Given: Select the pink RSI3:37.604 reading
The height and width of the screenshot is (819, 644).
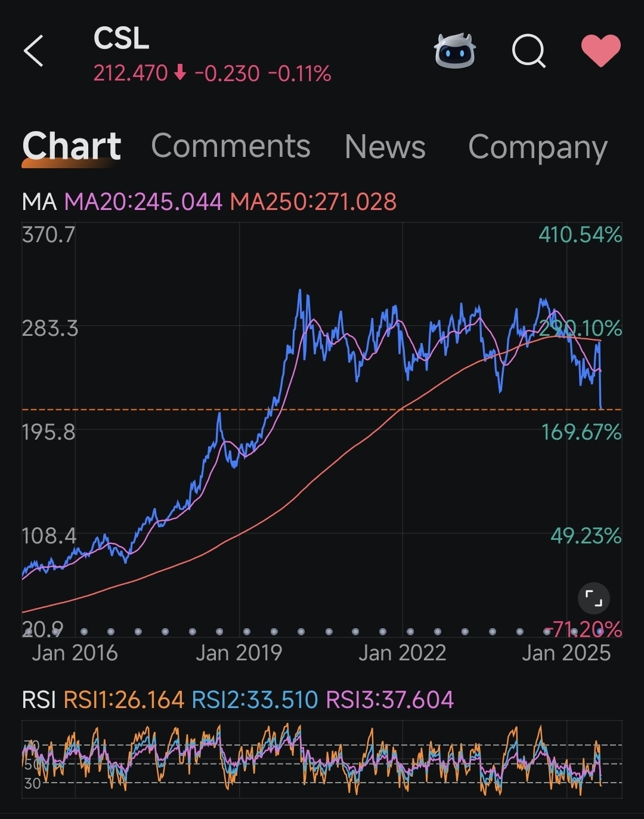Looking at the screenshot, I should click(x=390, y=700).
